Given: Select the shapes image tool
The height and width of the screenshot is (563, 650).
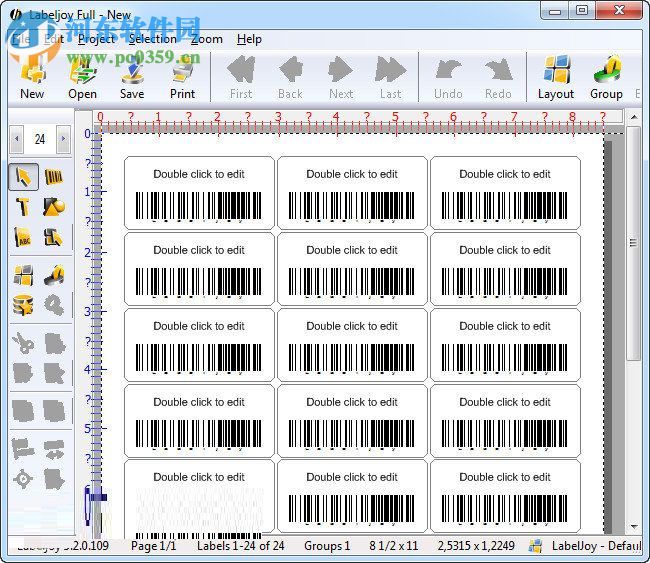Looking at the screenshot, I should coord(54,206).
